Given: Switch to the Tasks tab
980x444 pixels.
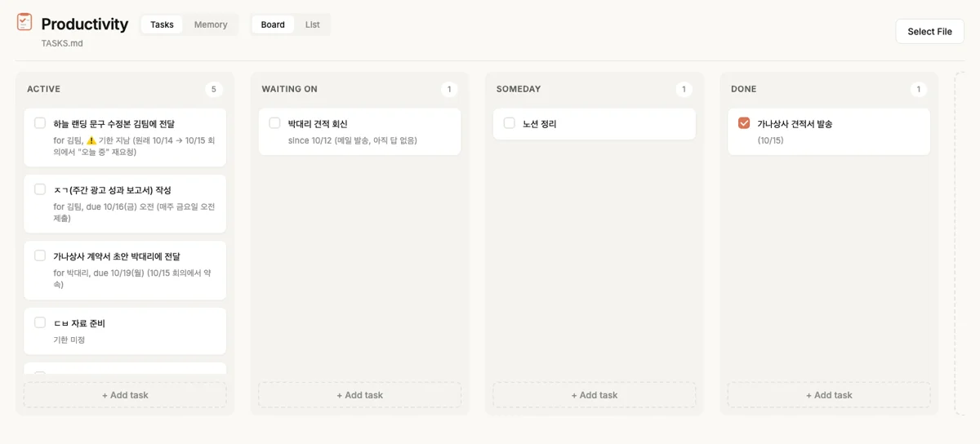Looking at the screenshot, I should [162, 24].
